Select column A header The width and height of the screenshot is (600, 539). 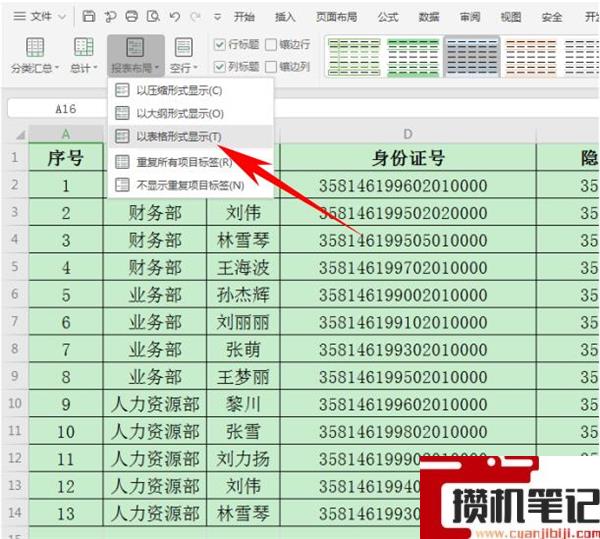coord(66,134)
